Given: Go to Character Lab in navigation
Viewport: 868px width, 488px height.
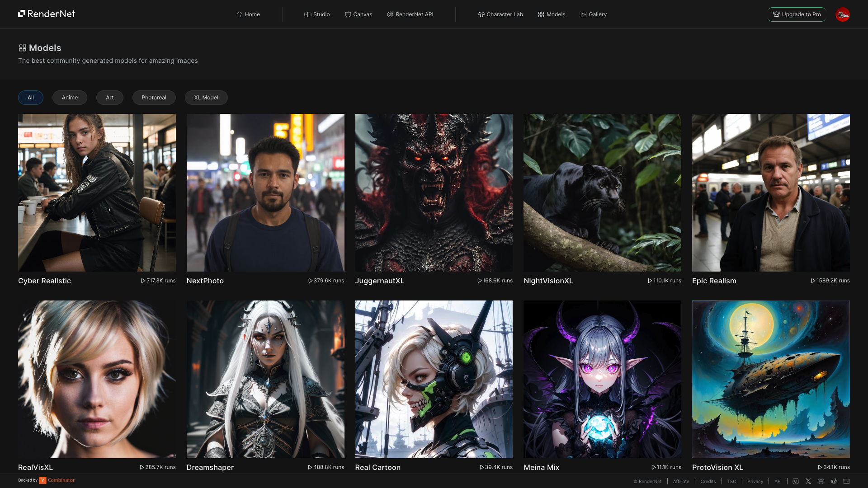Looking at the screenshot, I should point(500,14).
